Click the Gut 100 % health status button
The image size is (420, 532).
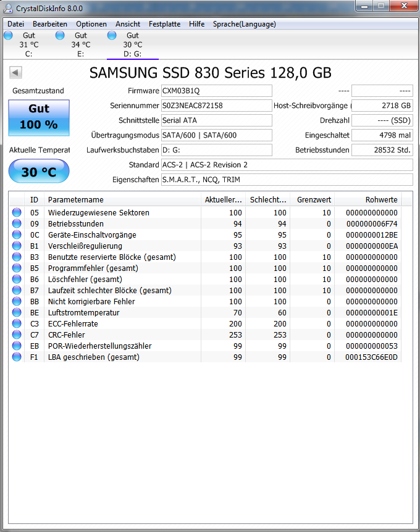(x=39, y=118)
